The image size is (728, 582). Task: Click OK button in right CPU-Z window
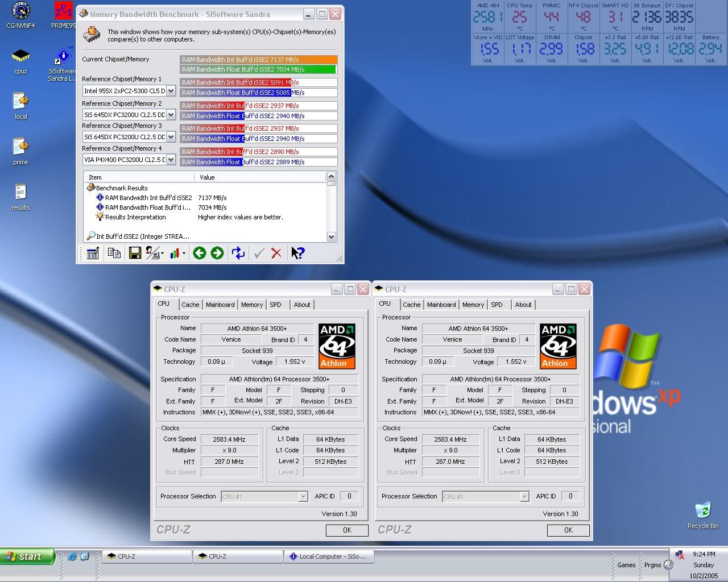coord(568,530)
